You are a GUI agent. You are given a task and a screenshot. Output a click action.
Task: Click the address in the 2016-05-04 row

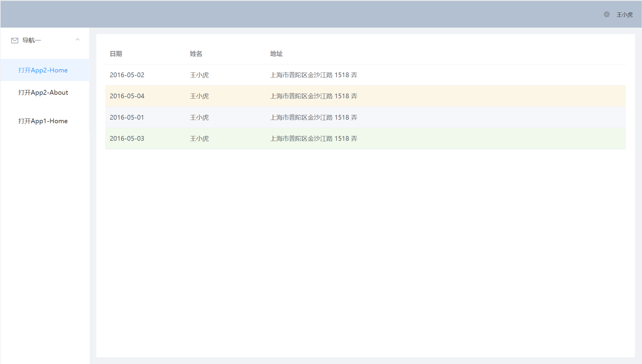coord(314,96)
